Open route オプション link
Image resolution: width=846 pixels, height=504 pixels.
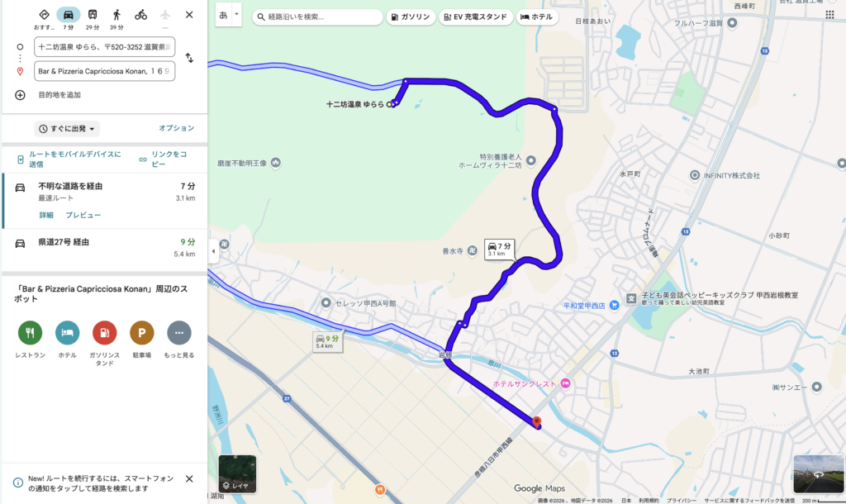[x=177, y=128]
